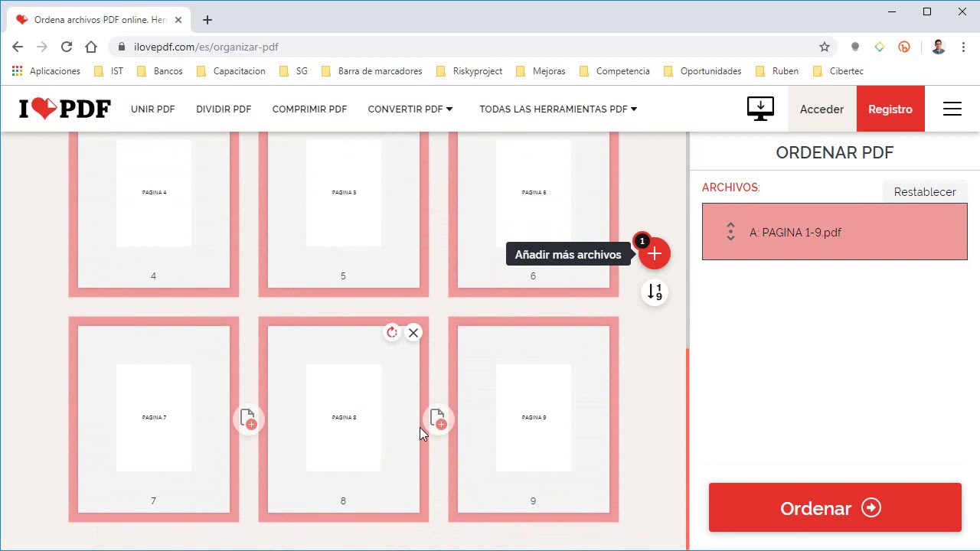Open COMPRIMIR PDF tool

point(309,109)
